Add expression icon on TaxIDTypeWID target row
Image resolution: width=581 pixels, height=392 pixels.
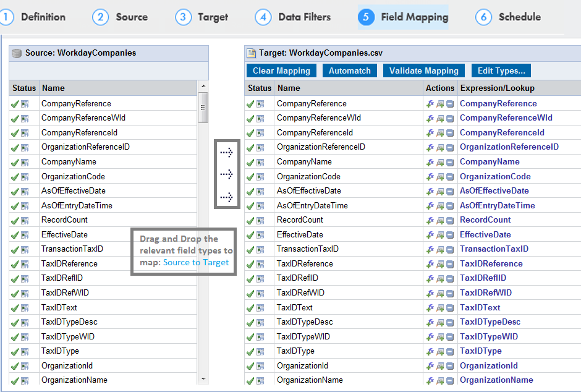click(x=430, y=337)
